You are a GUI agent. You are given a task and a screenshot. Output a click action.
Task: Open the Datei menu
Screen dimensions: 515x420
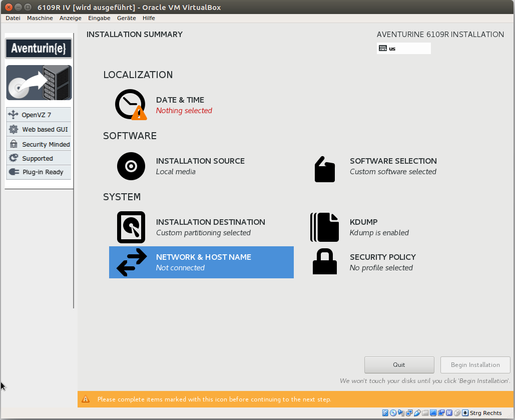pyautogui.click(x=13, y=18)
